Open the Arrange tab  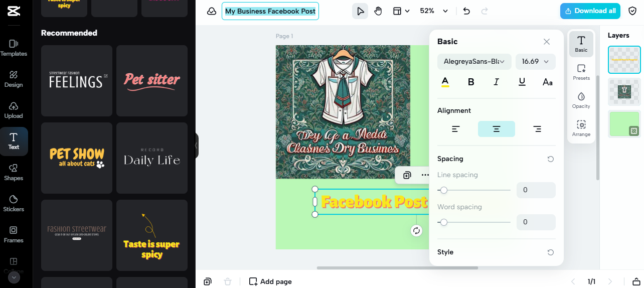[581, 128]
